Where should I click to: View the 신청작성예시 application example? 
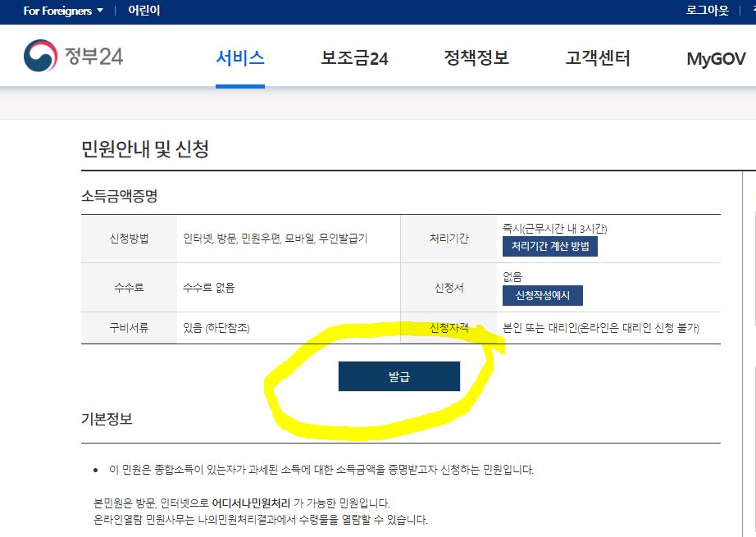[544, 296]
